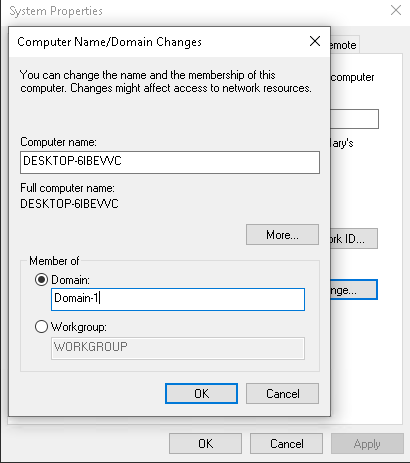The image size is (410, 463).
Task: Confirm domain change with inner OK button
Action: coord(201,393)
